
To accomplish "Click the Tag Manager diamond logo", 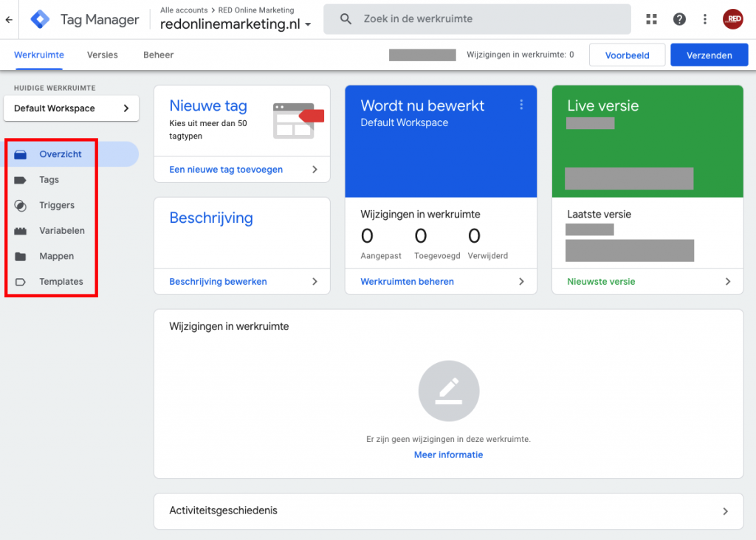I will (x=40, y=19).
